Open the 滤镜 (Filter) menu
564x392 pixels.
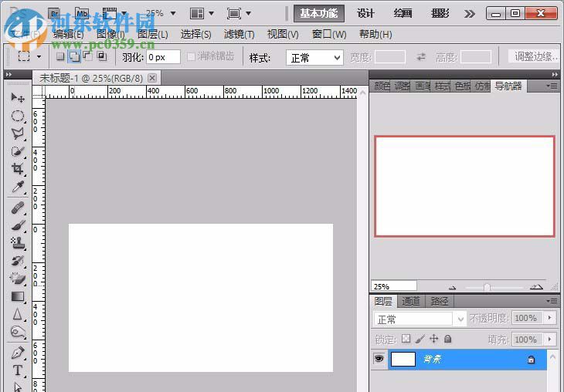coord(239,35)
